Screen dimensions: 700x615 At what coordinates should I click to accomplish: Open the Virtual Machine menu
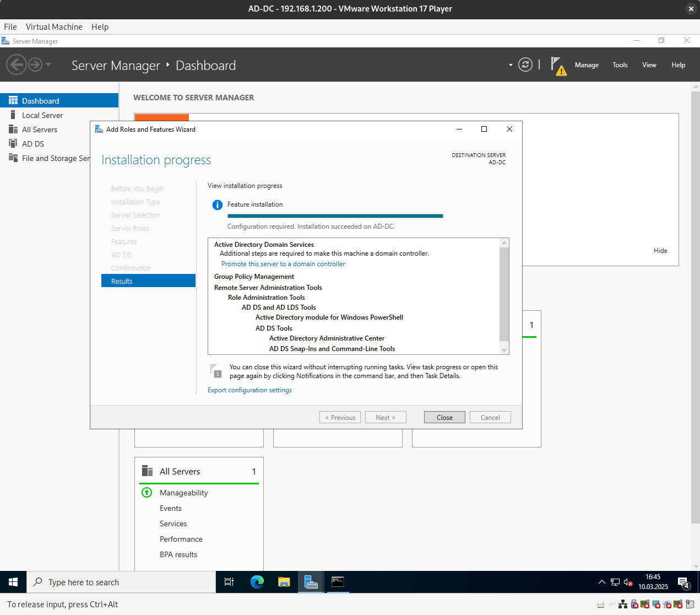(x=54, y=26)
